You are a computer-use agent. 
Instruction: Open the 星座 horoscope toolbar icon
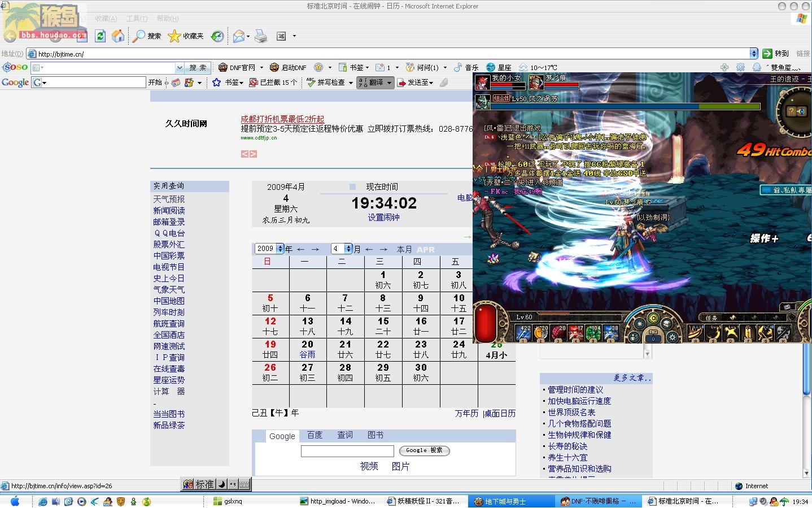tap(491, 67)
